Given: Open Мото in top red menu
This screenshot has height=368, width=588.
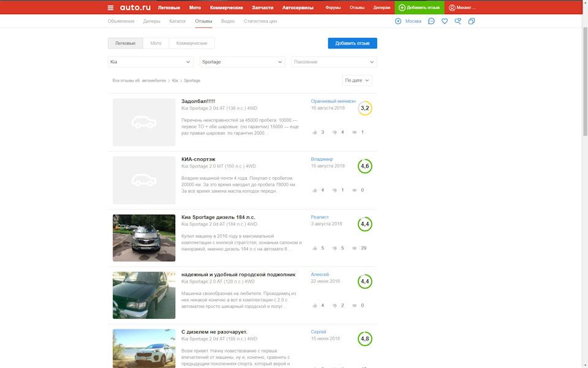Looking at the screenshot, I should pos(195,7).
